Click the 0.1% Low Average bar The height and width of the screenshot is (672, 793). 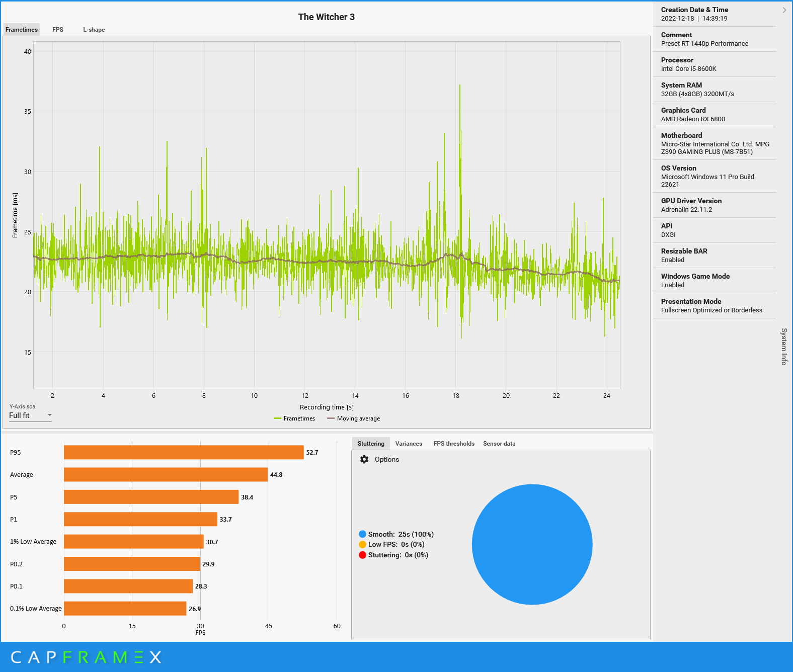125,609
